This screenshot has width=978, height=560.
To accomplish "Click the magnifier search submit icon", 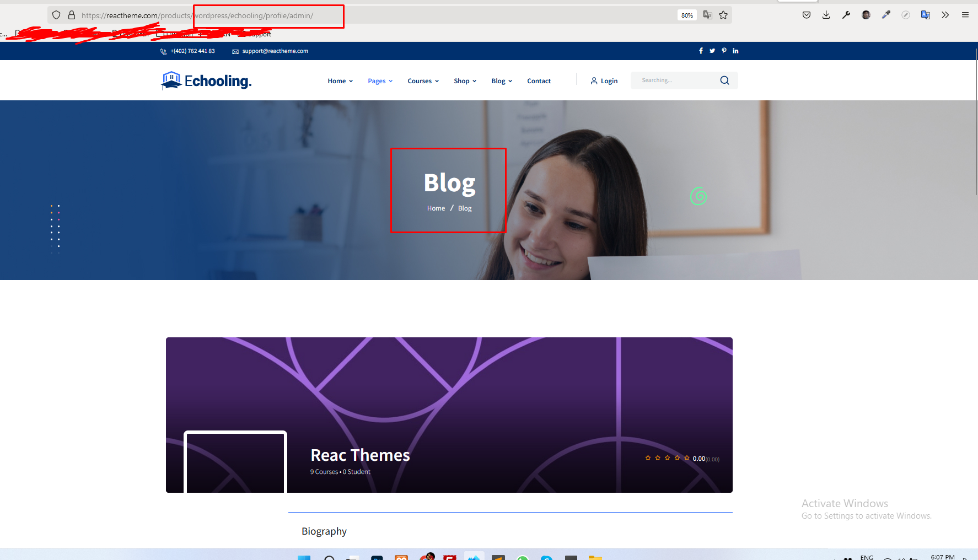I will pyautogui.click(x=724, y=80).
